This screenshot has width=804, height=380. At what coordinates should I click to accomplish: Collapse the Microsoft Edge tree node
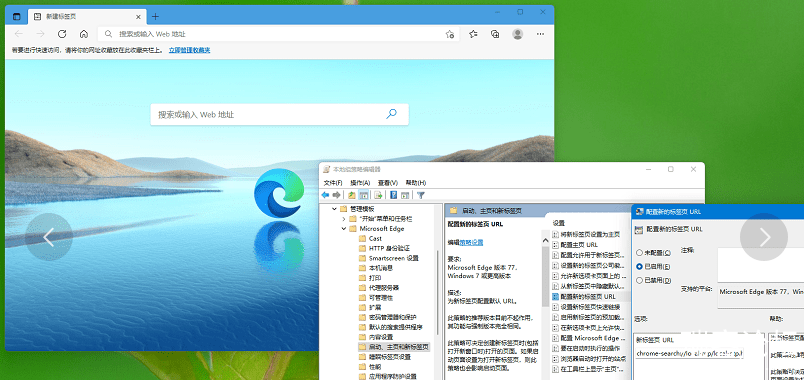coord(344,229)
